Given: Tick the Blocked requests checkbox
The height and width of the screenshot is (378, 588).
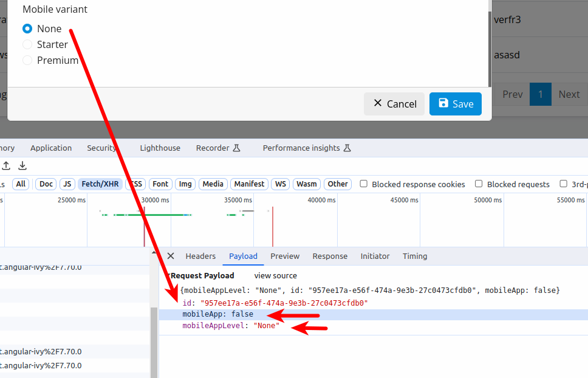Looking at the screenshot, I should [479, 184].
